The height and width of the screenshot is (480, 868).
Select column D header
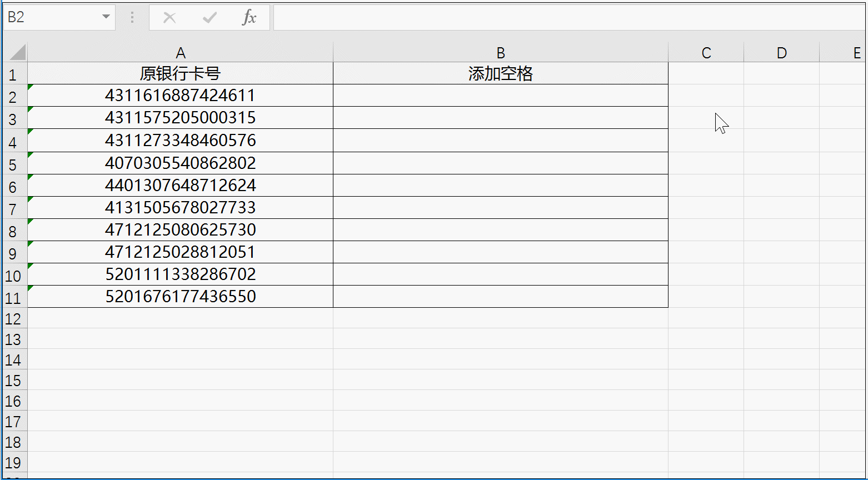781,53
